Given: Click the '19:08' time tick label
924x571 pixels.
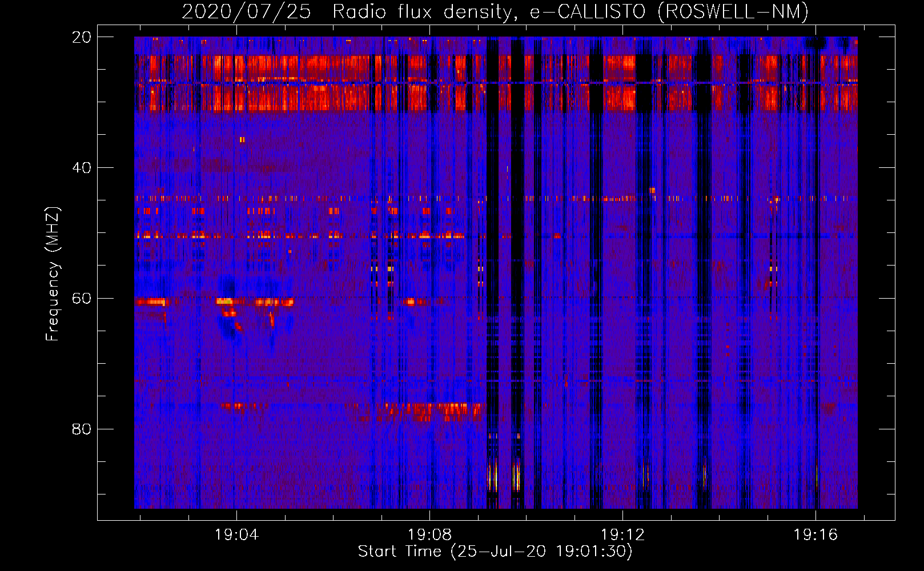Looking at the screenshot, I should [x=429, y=535].
